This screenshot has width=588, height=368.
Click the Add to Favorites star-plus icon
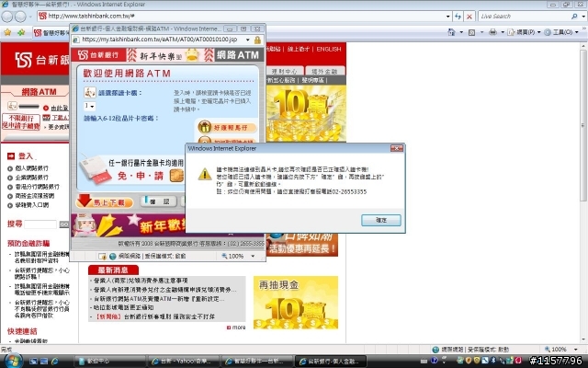click(x=21, y=33)
